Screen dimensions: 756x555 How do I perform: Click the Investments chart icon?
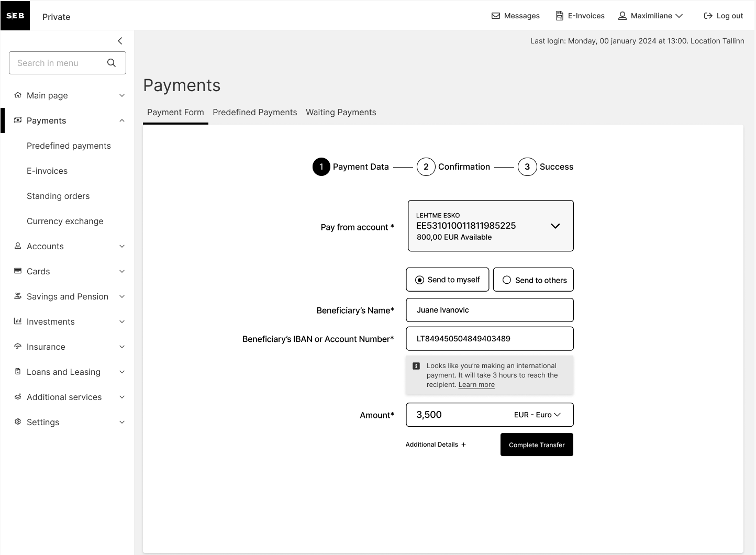coord(18,321)
